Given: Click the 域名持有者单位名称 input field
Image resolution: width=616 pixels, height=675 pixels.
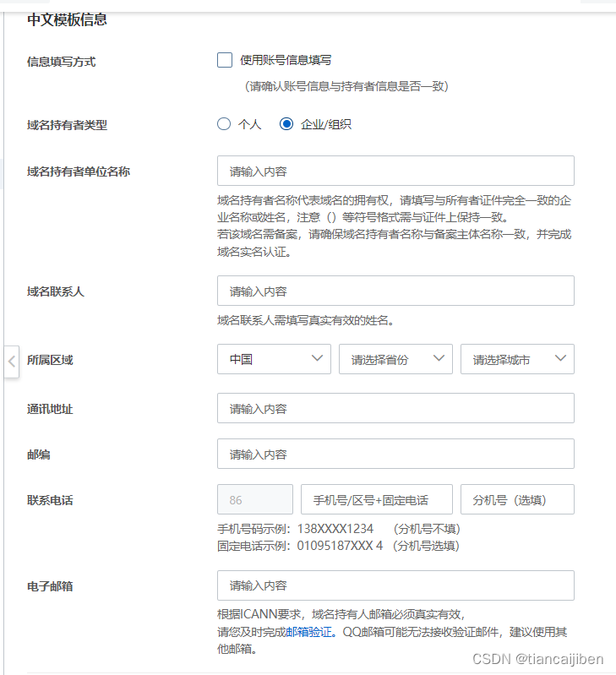Looking at the screenshot, I should [395, 171].
